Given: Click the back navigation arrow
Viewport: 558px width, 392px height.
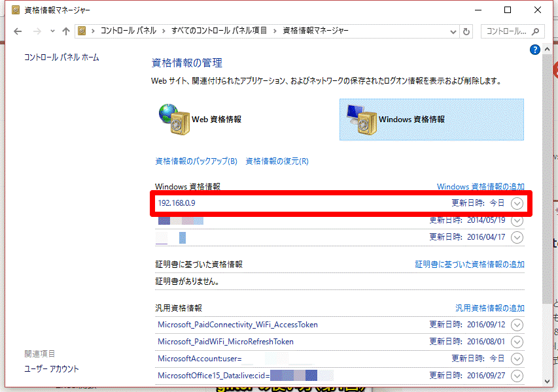Looking at the screenshot, I should [x=18, y=31].
